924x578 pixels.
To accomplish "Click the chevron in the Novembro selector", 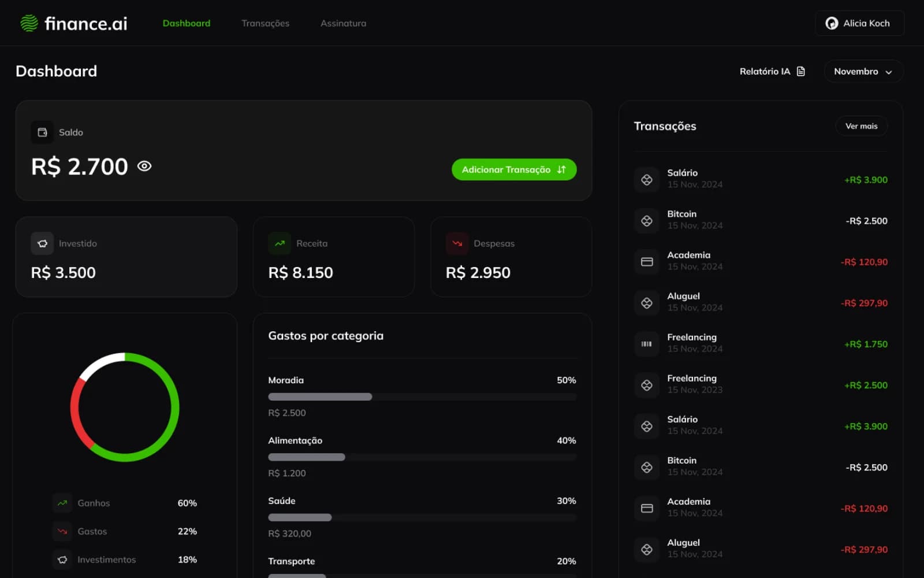I will tap(889, 72).
